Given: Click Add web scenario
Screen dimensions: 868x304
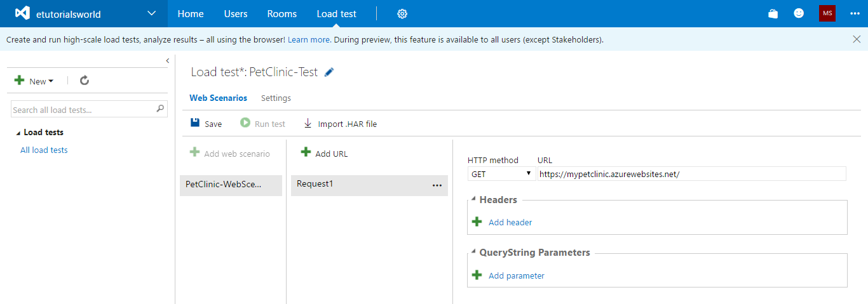Looking at the screenshot, I should (x=230, y=153).
